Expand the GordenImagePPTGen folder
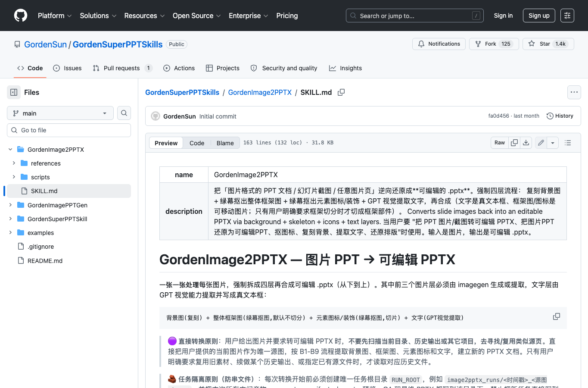Viewport: 588px width, 388px height. pos(10,205)
